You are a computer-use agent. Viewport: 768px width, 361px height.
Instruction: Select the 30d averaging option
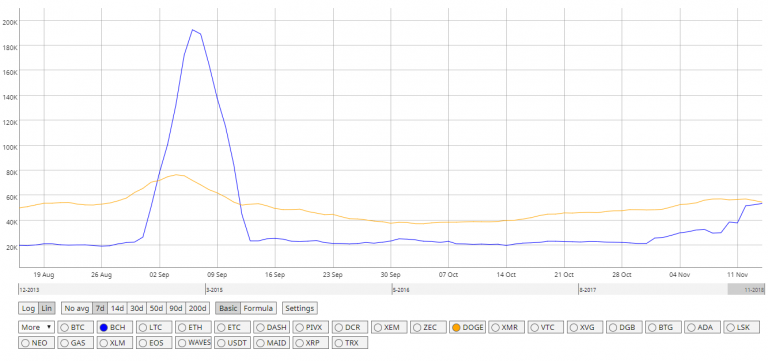coord(137,309)
